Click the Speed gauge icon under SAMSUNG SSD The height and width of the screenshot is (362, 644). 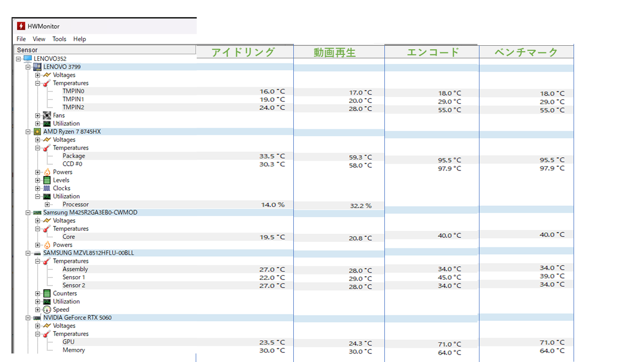pyautogui.click(x=47, y=310)
